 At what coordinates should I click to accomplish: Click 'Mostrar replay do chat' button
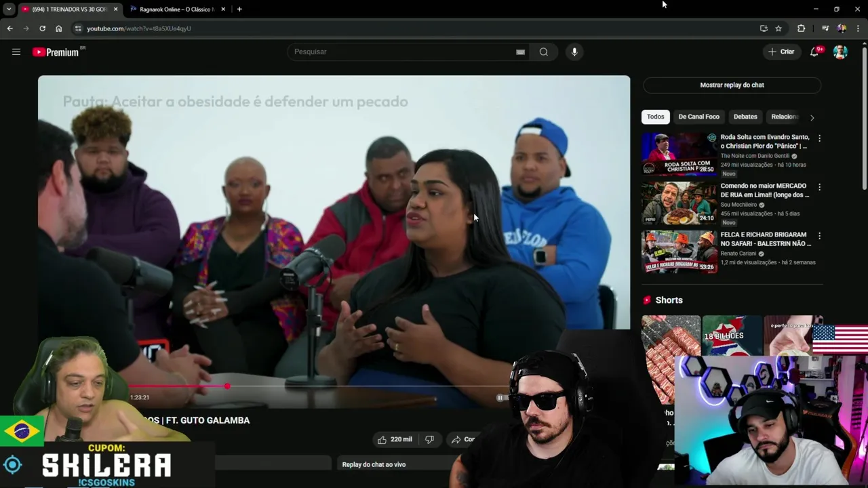click(732, 85)
